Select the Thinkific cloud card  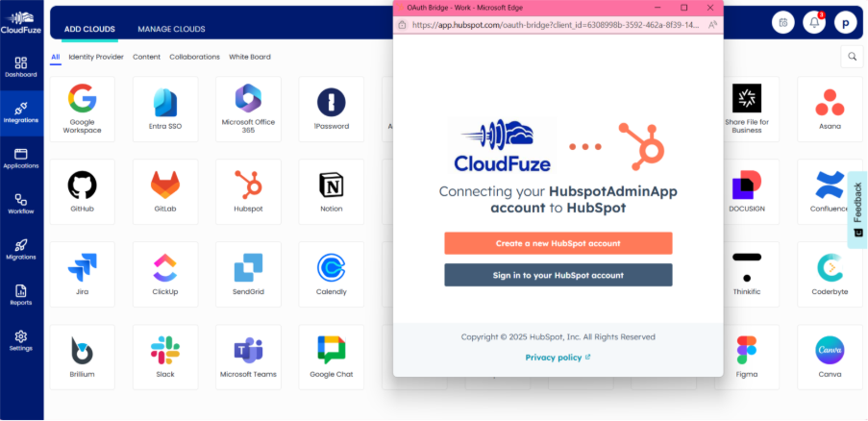751,274
